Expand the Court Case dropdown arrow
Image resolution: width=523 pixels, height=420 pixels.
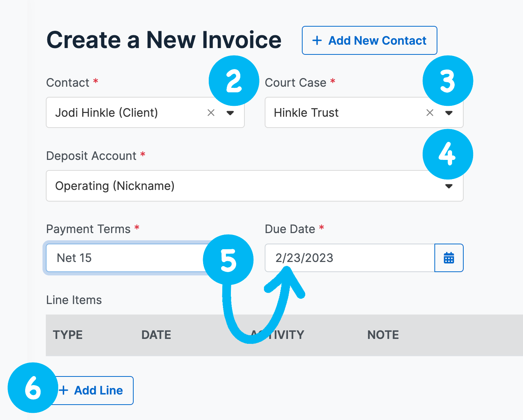point(449,113)
